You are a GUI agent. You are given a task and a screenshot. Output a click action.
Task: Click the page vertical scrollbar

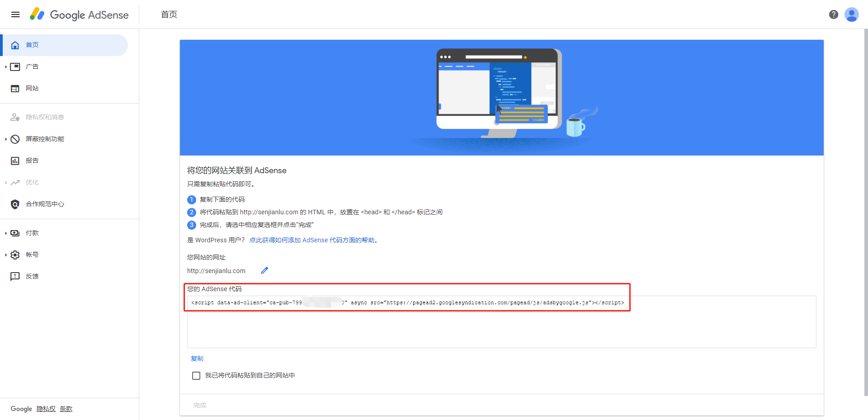[865, 212]
